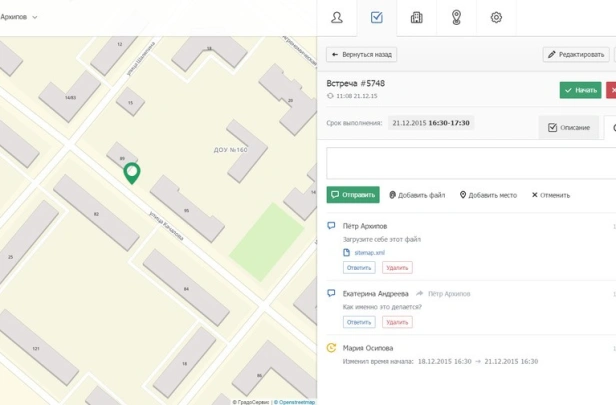Open the users tab icon

(x=337, y=18)
